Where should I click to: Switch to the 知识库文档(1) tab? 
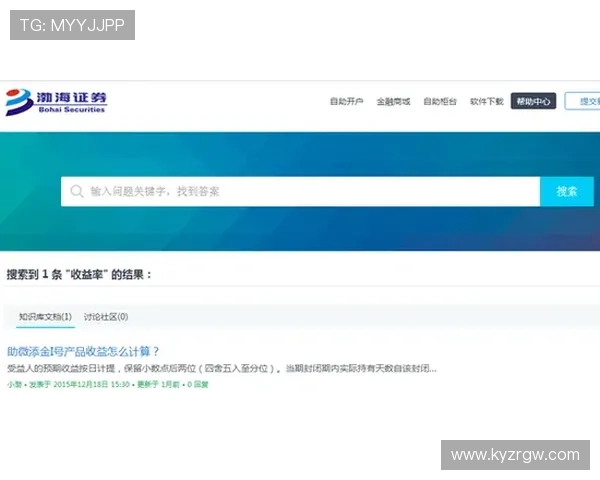tap(45, 317)
